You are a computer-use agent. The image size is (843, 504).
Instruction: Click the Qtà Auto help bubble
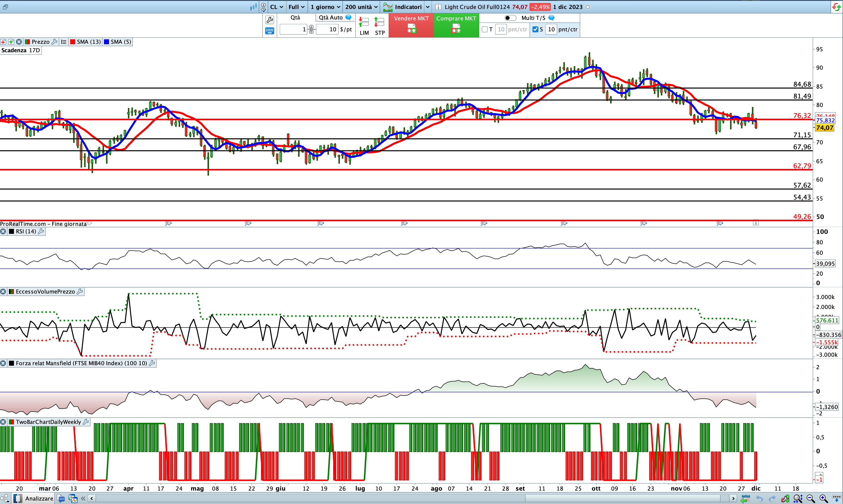[349, 17]
